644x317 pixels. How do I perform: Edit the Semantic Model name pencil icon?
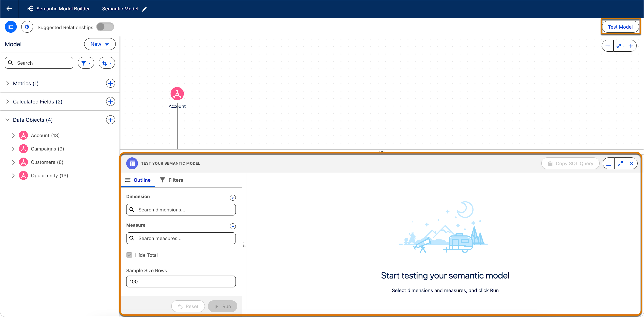144,9
